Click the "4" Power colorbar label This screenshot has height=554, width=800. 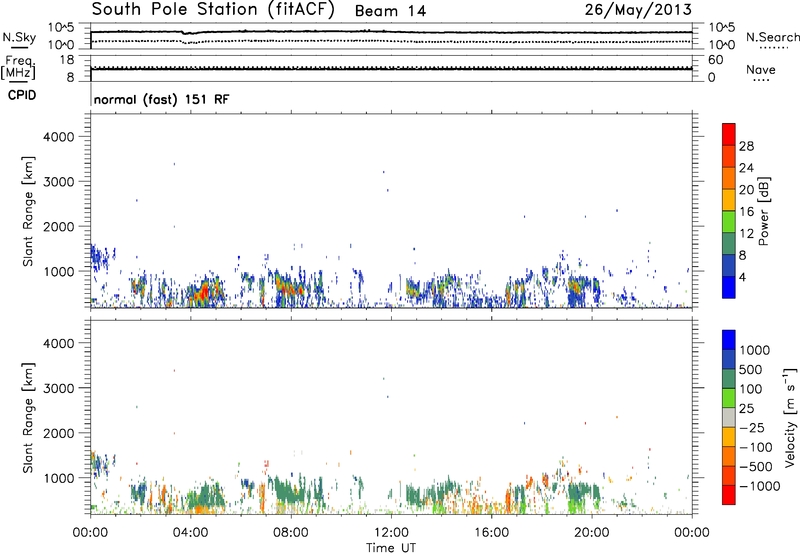point(743,277)
